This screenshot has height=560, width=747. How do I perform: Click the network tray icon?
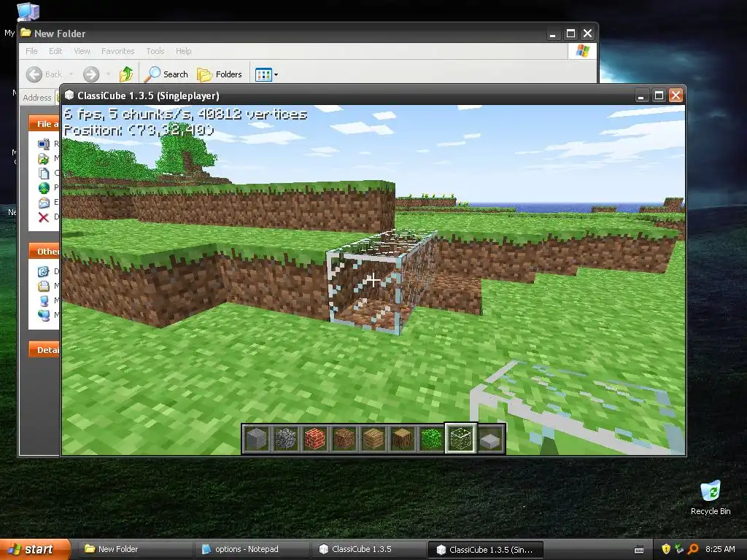[679, 549]
